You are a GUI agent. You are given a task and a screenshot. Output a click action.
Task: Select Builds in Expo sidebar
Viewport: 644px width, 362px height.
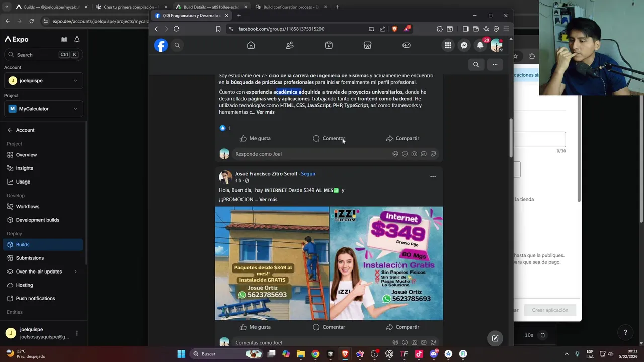click(43, 245)
